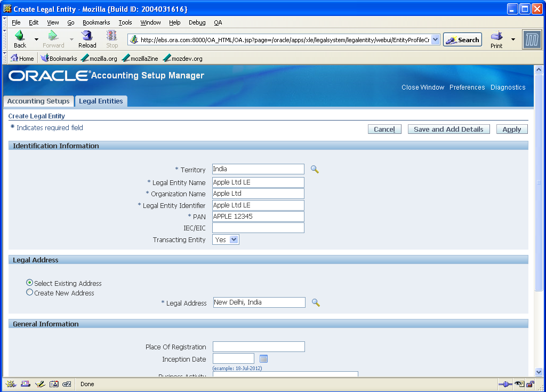Click inside the IEC/EIC input field
Viewport: 546px width, 392px height.
258,228
